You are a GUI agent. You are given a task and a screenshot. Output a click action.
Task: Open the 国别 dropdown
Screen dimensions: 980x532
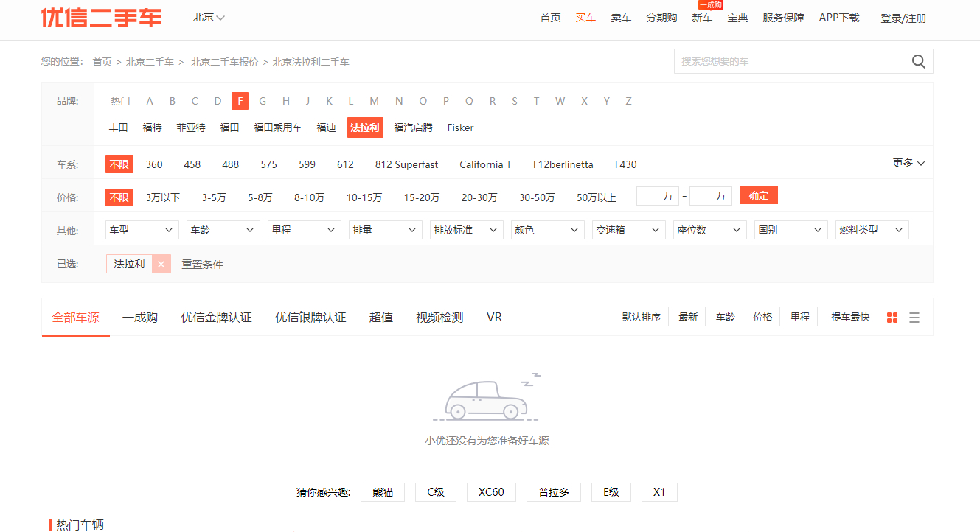click(791, 230)
